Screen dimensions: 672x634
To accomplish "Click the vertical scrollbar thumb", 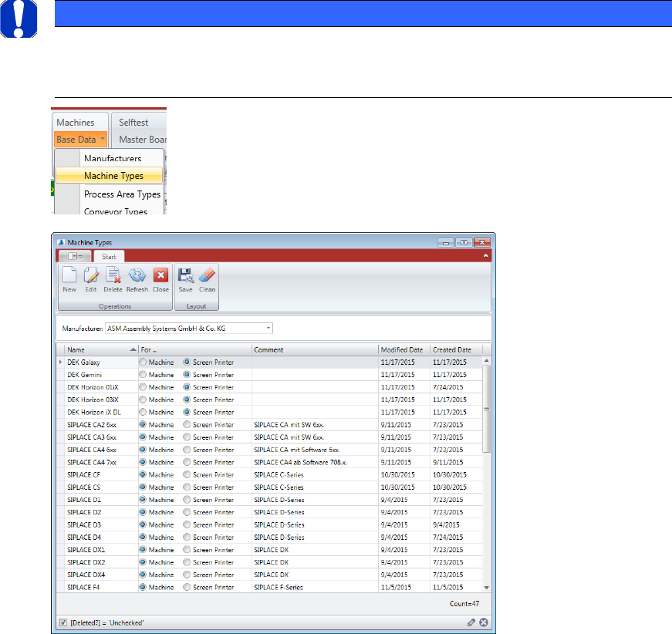I will (486, 409).
